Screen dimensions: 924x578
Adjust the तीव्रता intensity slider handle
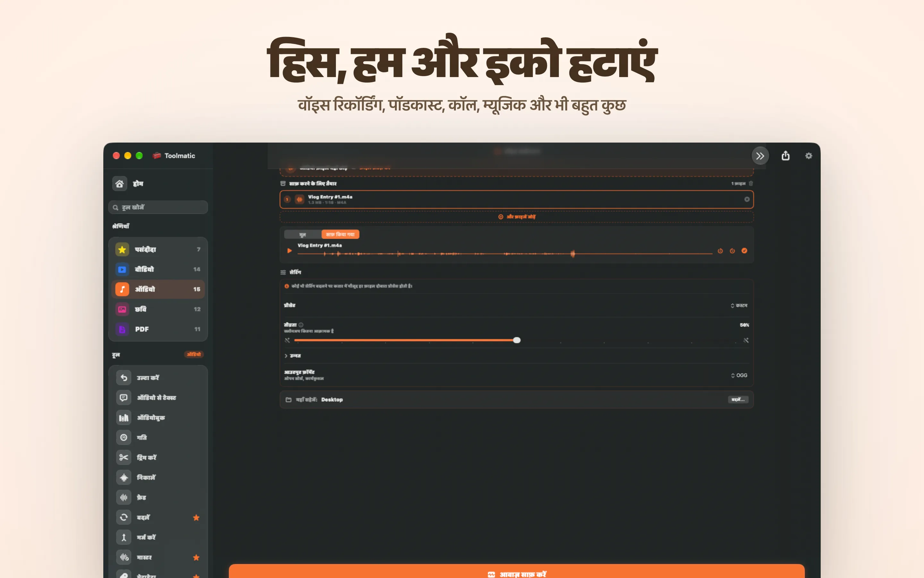(517, 340)
